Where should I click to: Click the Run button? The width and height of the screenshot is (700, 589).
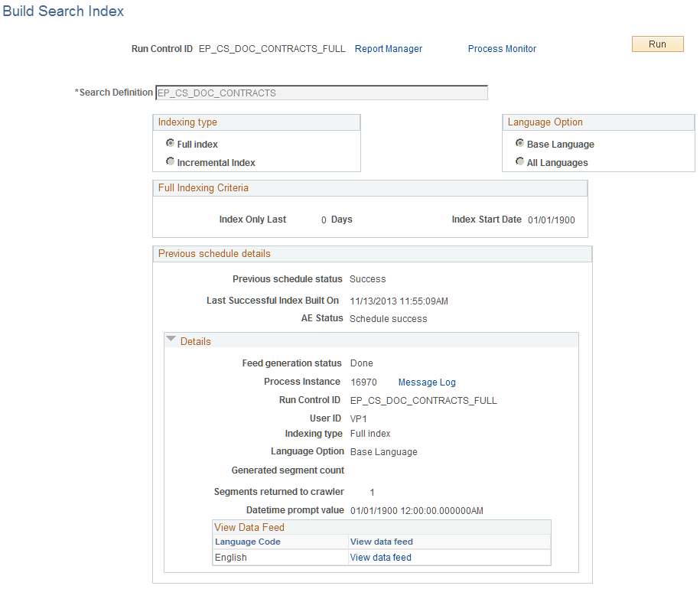tap(656, 44)
